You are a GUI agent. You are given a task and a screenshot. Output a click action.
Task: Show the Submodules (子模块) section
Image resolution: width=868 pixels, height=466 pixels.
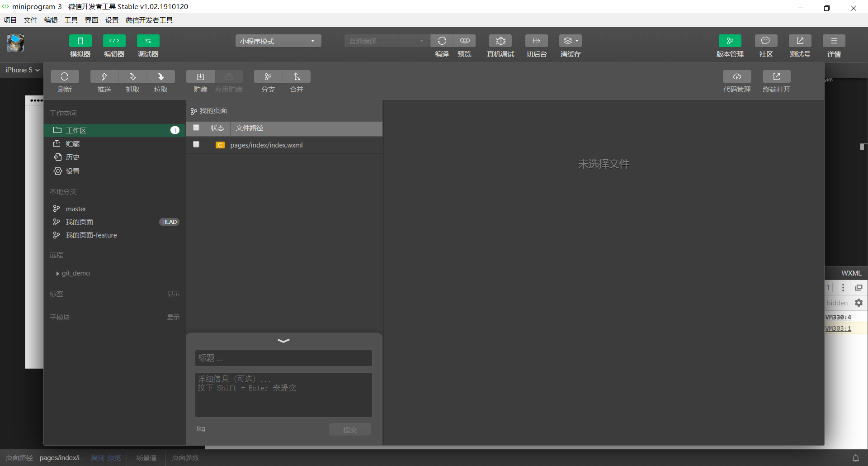click(x=173, y=318)
